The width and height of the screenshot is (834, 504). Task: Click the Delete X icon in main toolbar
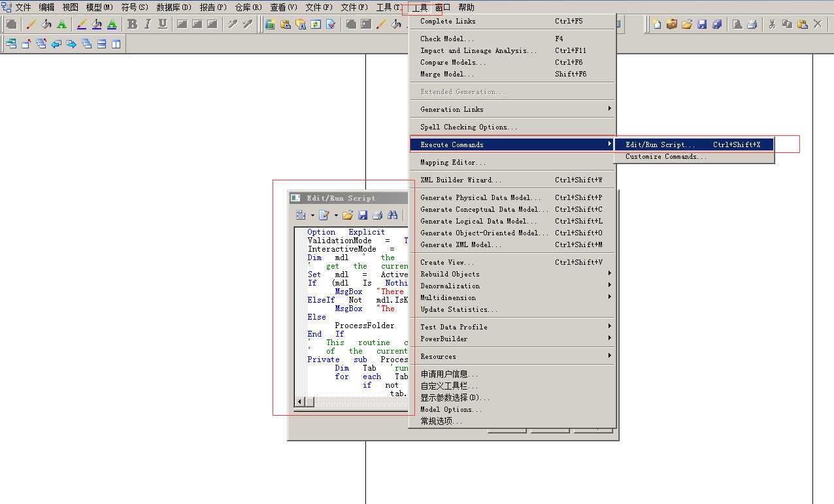point(818,24)
